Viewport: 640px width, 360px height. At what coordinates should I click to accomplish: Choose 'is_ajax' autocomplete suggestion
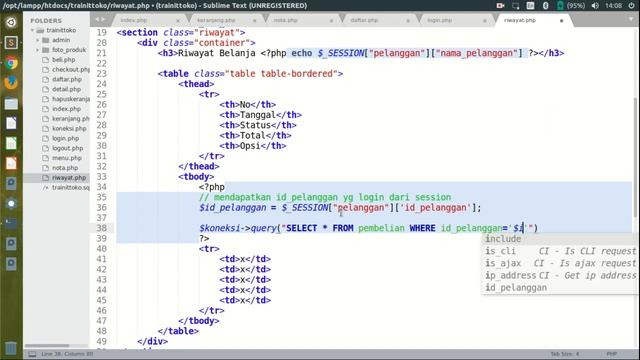click(560, 263)
